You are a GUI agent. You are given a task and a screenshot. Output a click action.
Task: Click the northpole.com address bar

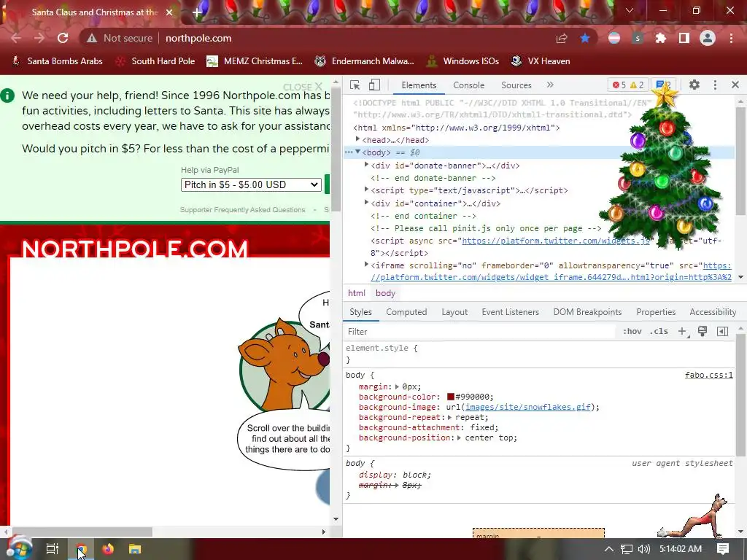(x=198, y=38)
